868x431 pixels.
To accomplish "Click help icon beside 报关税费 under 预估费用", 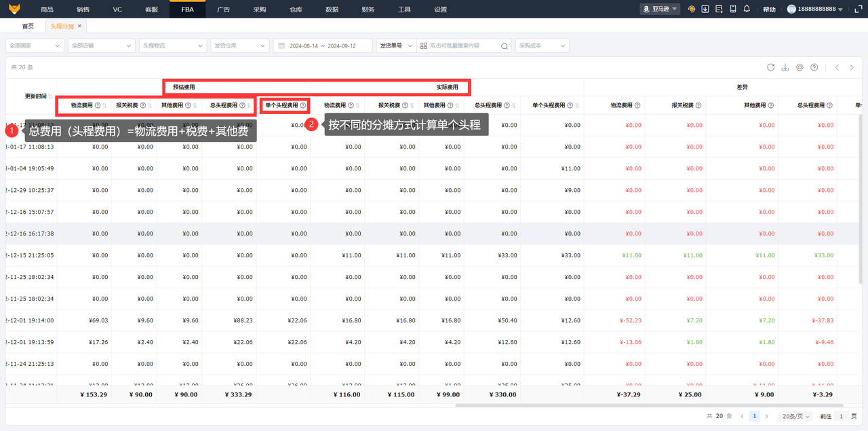I will point(142,105).
